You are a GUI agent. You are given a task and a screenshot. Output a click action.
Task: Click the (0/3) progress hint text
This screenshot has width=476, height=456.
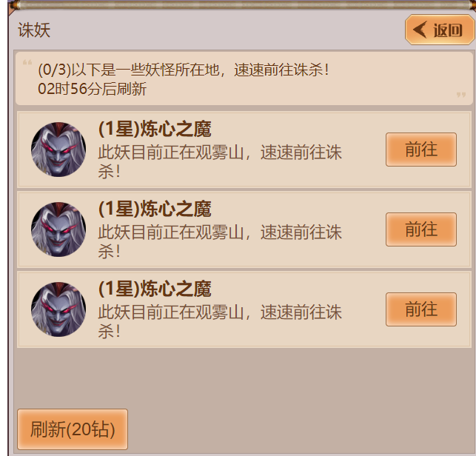(x=184, y=70)
